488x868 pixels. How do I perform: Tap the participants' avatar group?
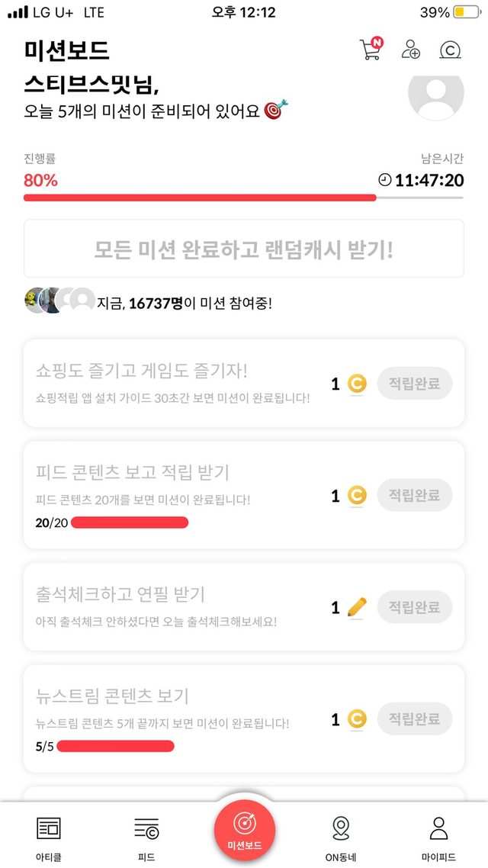(x=59, y=301)
